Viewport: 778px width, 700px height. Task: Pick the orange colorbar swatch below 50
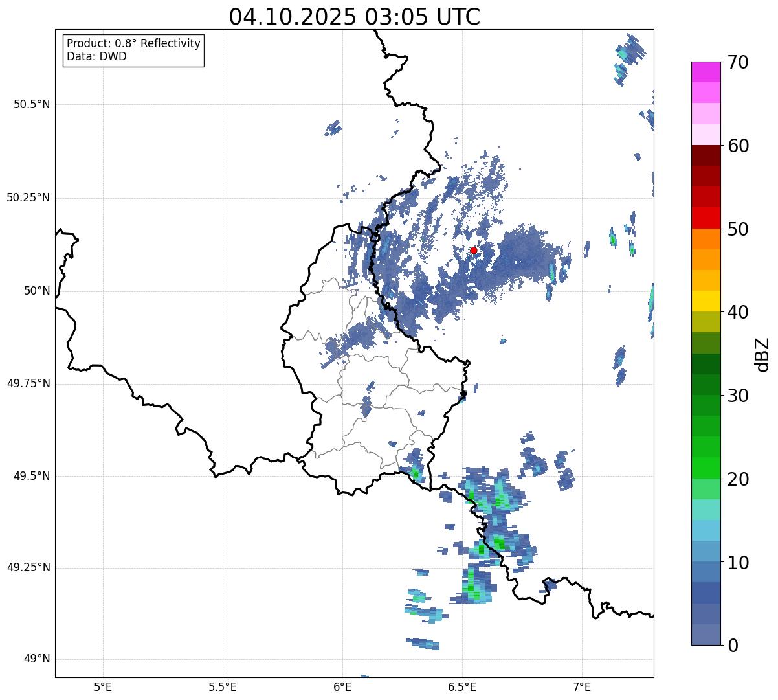pos(706,239)
